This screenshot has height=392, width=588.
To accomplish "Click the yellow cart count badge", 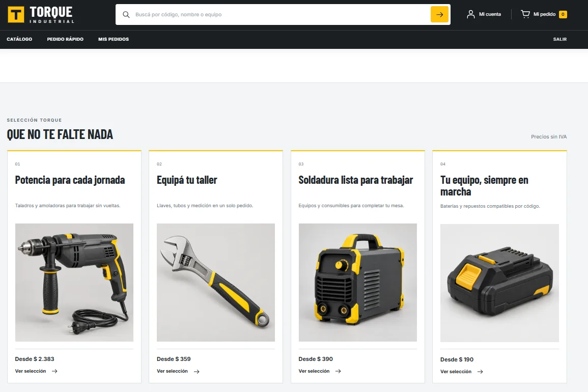I will pyautogui.click(x=563, y=14).
